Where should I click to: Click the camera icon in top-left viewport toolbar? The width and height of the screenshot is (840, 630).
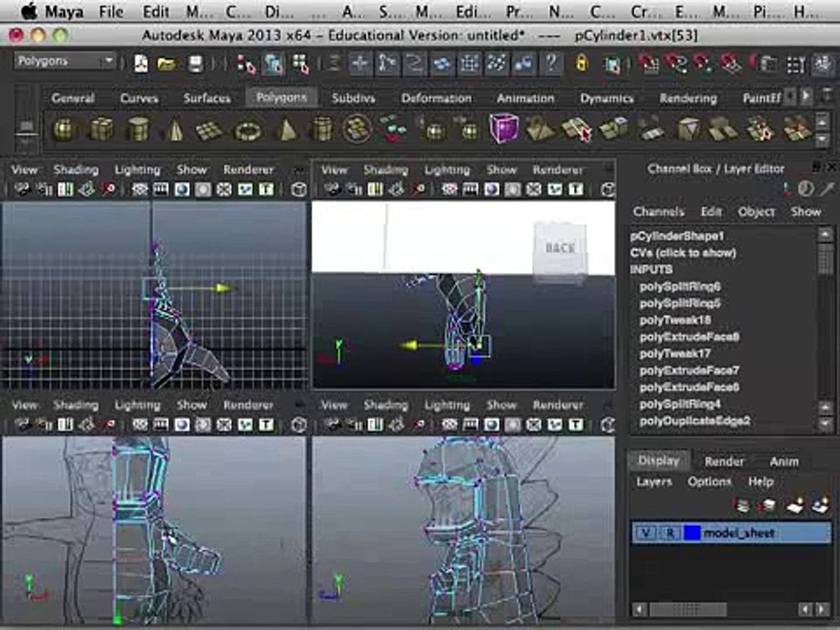pos(21,189)
